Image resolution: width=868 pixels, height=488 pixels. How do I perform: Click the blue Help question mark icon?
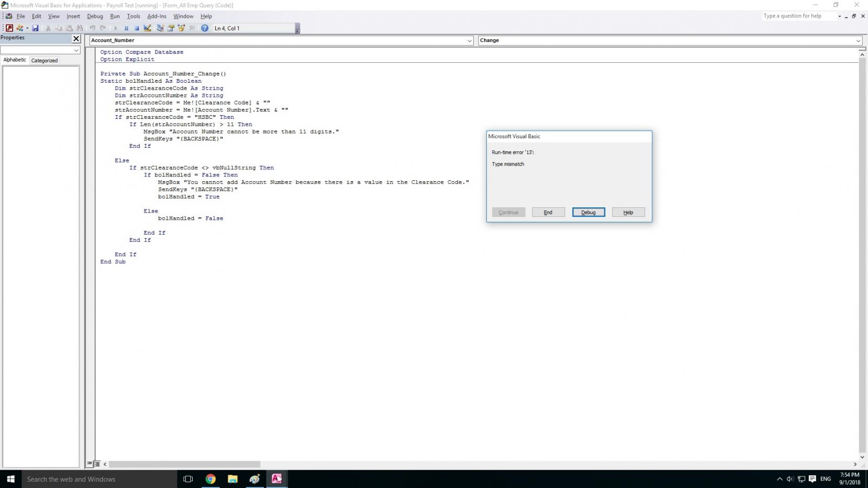point(205,28)
